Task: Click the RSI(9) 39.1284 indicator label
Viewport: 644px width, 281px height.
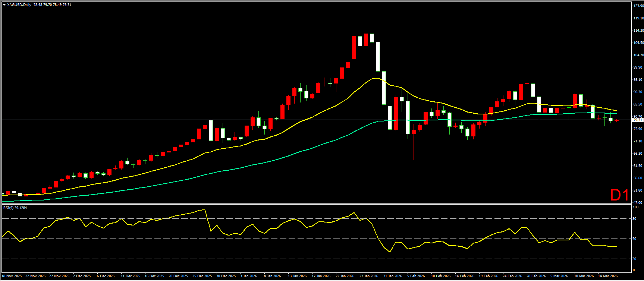Action: (15, 208)
